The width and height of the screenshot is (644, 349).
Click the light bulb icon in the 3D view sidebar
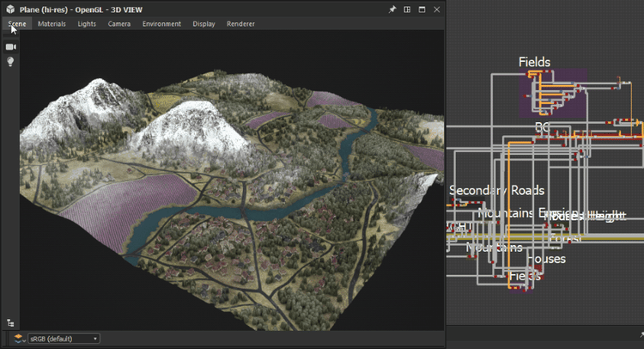pyautogui.click(x=10, y=62)
